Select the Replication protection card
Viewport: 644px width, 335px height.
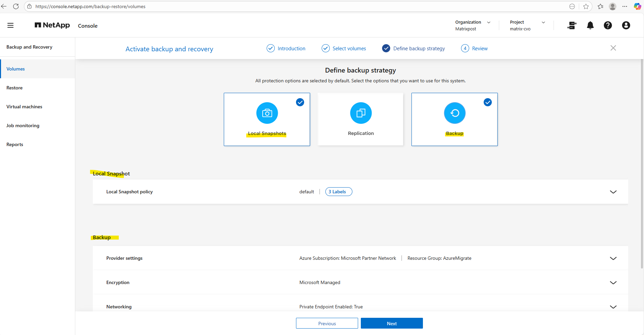360,119
